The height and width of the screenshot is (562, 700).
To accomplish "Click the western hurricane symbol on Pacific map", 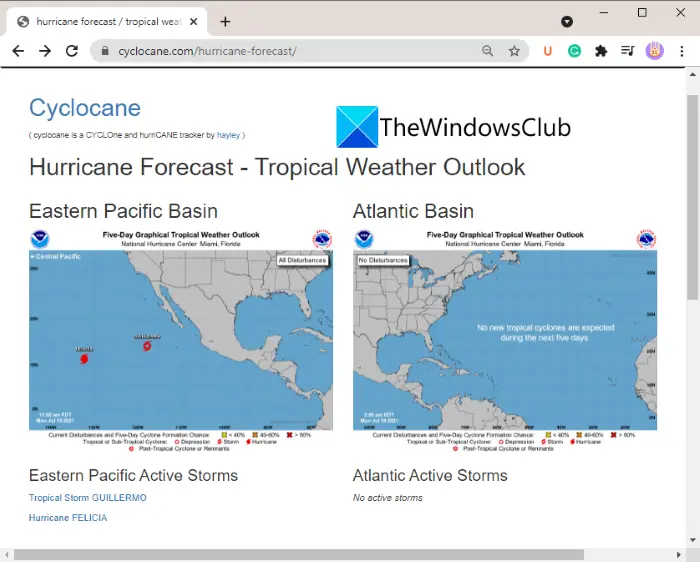I will pyautogui.click(x=84, y=358).
